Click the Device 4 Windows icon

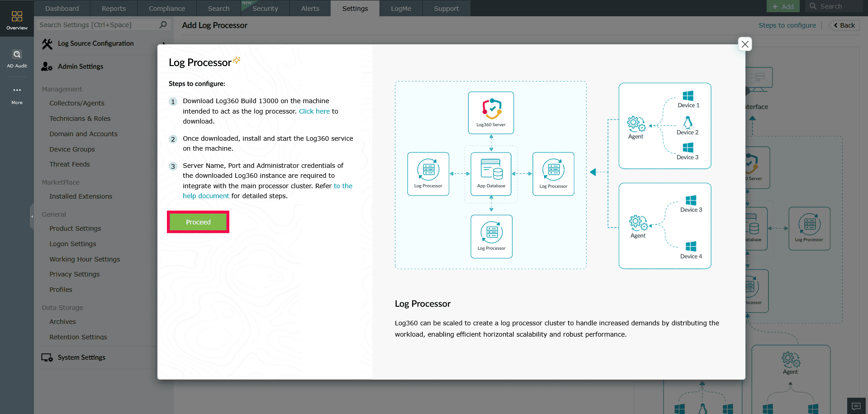click(691, 246)
